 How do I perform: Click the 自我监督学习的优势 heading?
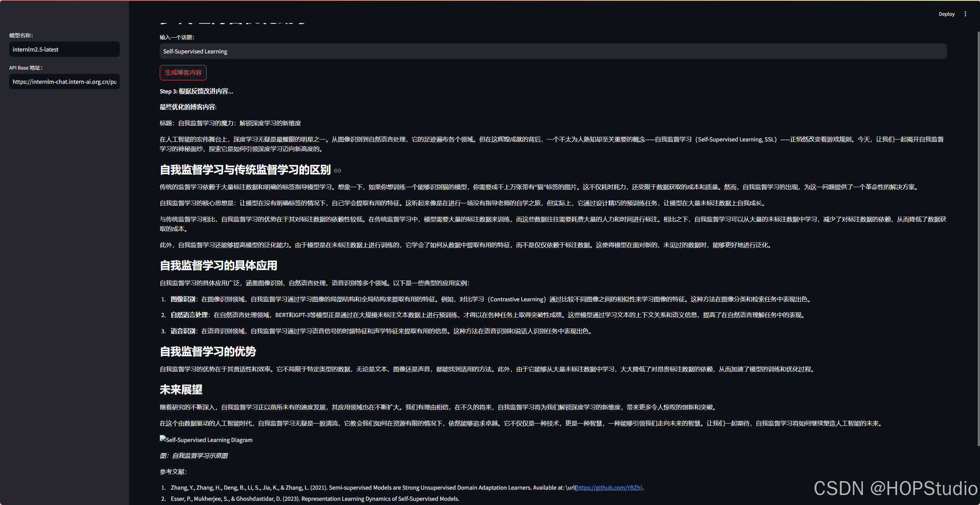click(208, 351)
